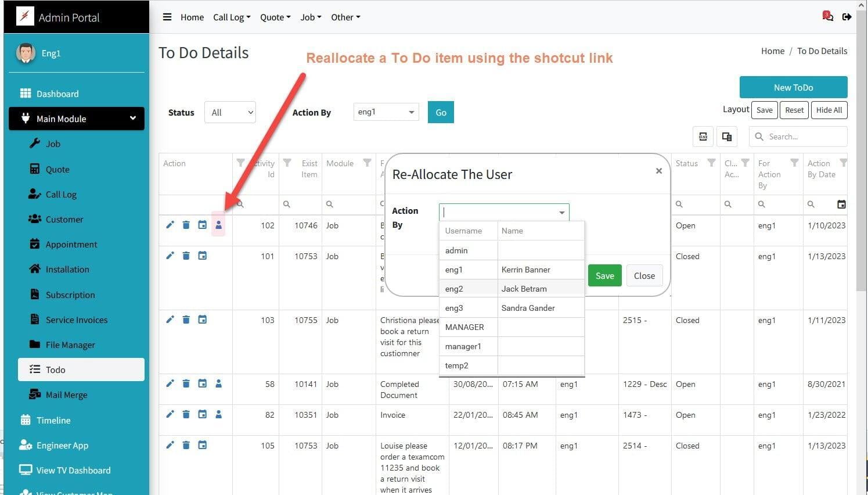Open the Call Log top menu

[x=232, y=17]
